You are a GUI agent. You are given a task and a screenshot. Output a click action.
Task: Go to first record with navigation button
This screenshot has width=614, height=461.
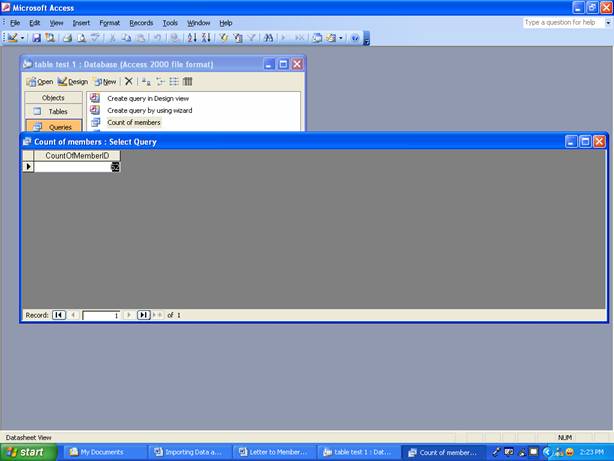coord(59,315)
